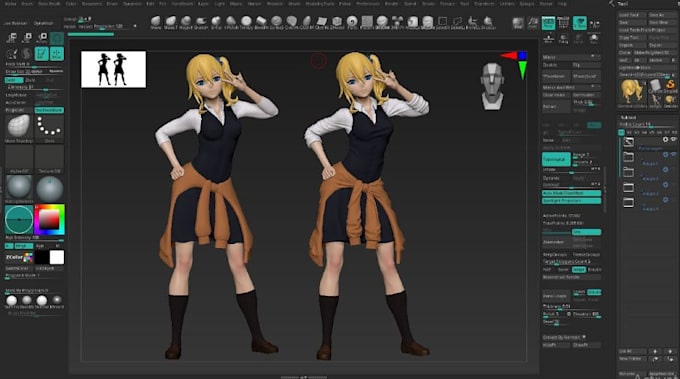The width and height of the screenshot is (680, 379).
Task: Click the Floor grid icon
Action: point(563,23)
